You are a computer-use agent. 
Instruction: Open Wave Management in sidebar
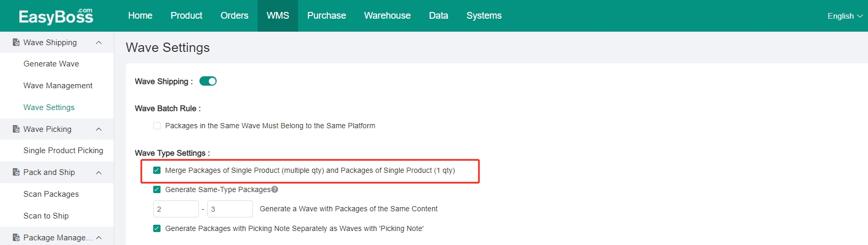pos(58,86)
